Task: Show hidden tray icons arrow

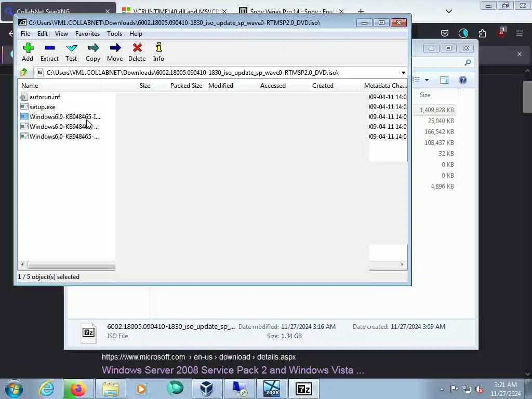Action: point(442,389)
